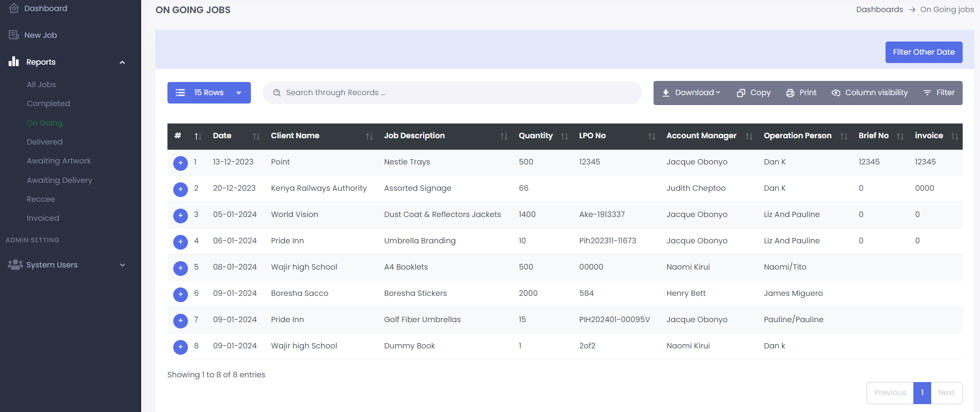Open Column visibility options
Viewport: 980px width, 412px height.
point(870,92)
